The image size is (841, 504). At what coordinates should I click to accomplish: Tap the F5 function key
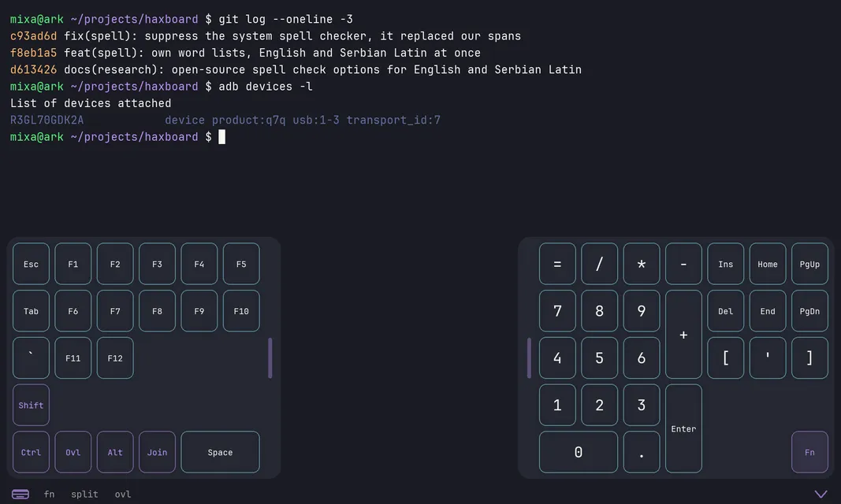241,264
